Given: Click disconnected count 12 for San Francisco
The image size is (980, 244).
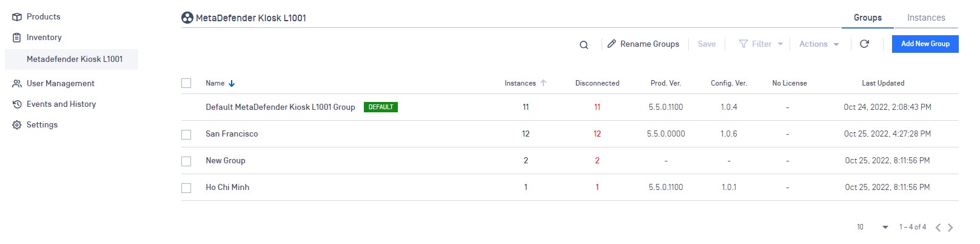Looking at the screenshot, I should [x=597, y=134].
